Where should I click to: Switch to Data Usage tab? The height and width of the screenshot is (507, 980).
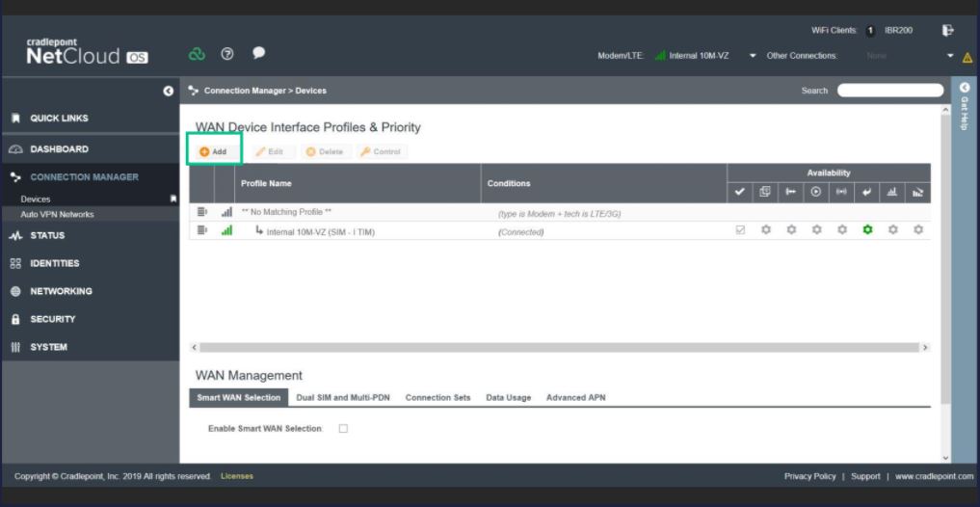coord(509,397)
